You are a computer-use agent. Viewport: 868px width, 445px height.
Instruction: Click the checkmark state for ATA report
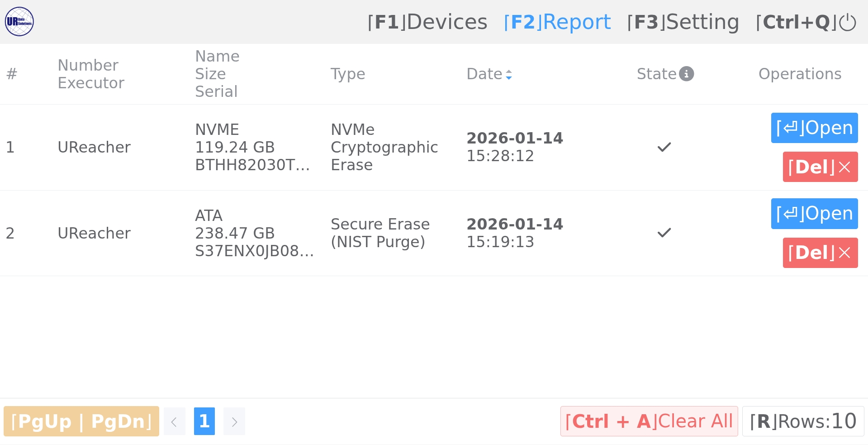point(664,233)
